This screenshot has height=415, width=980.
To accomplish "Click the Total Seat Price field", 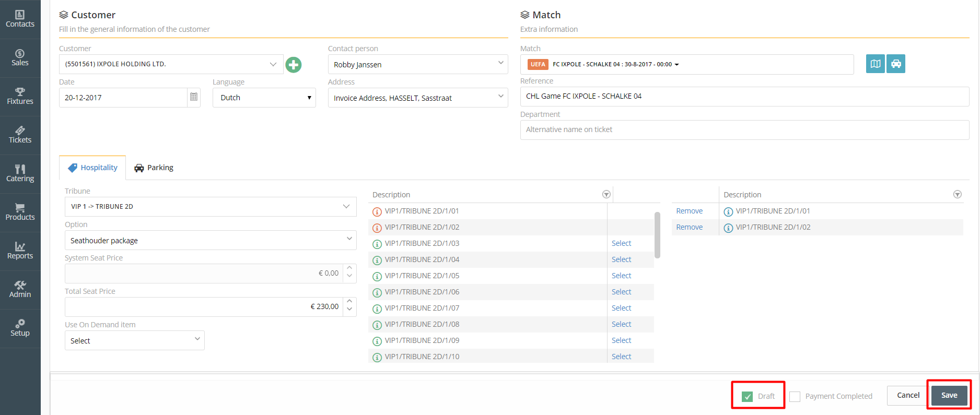I will click(204, 307).
